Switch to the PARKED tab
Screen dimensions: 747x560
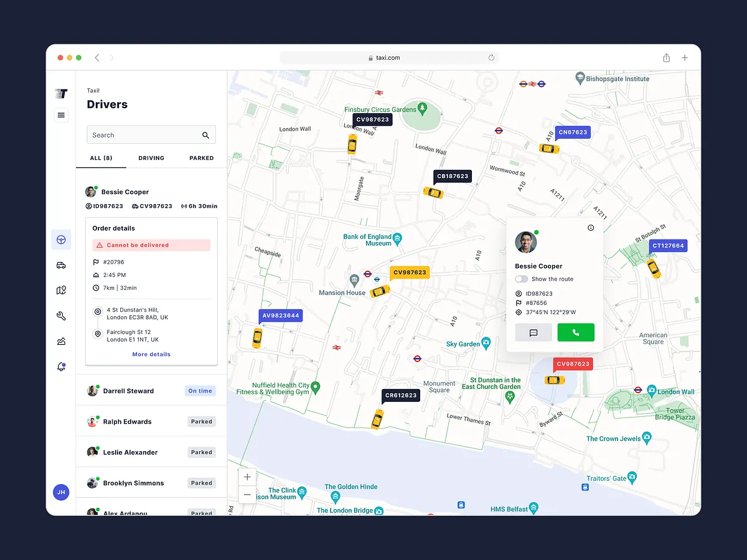pyautogui.click(x=201, y=157)
